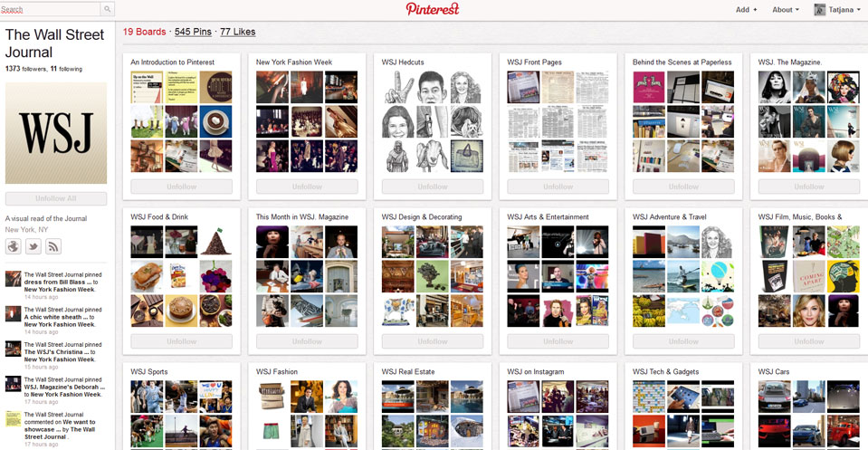The image size is (868, 450).
Task: Click the '11 following' count
Action: pos(66,69)
